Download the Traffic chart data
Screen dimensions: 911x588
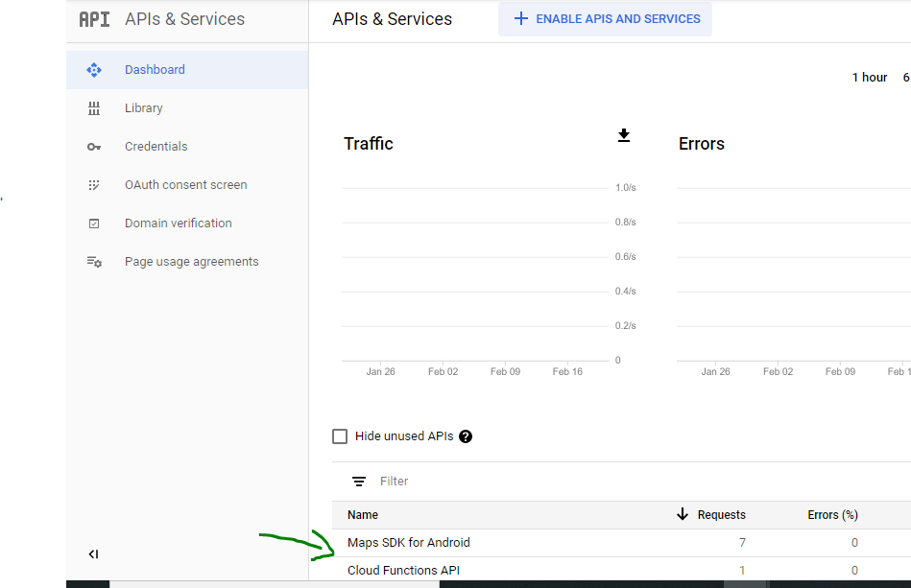(x=623, y=135)
